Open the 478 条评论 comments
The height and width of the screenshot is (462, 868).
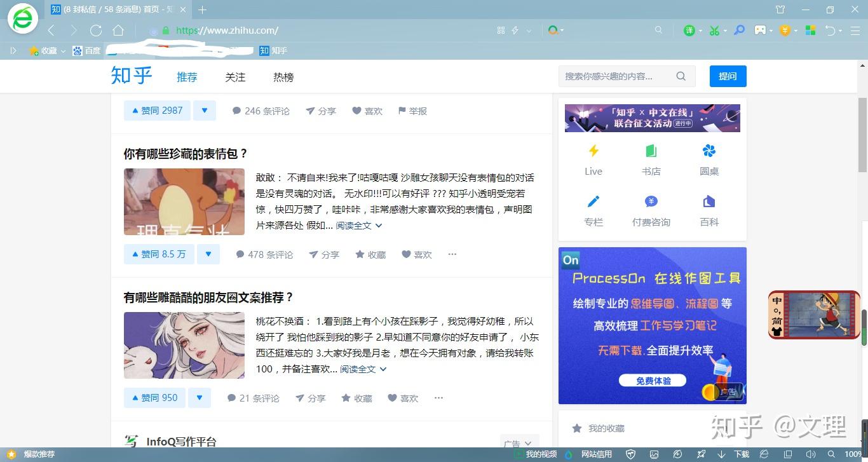point(264,254)
